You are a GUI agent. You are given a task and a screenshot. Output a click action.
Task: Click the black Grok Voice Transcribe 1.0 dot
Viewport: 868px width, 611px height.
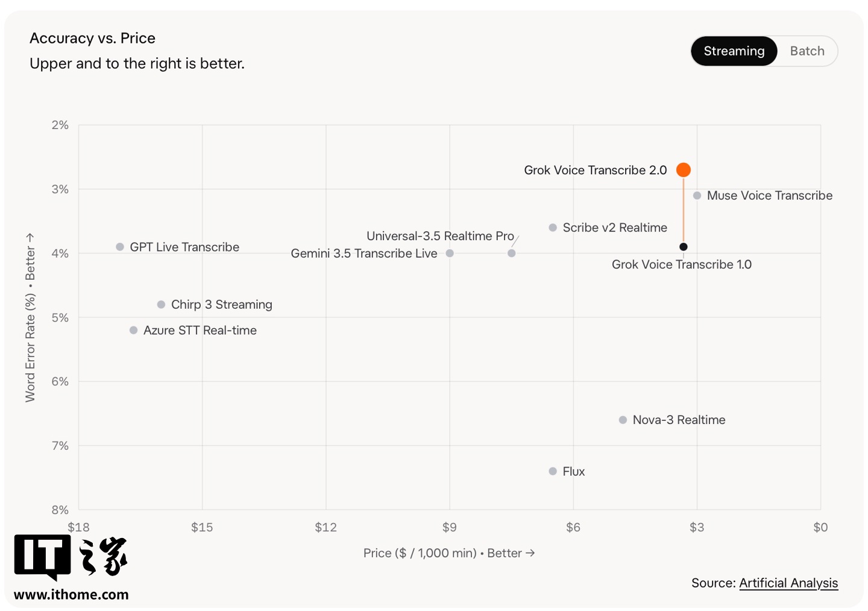tap(684, 247)
